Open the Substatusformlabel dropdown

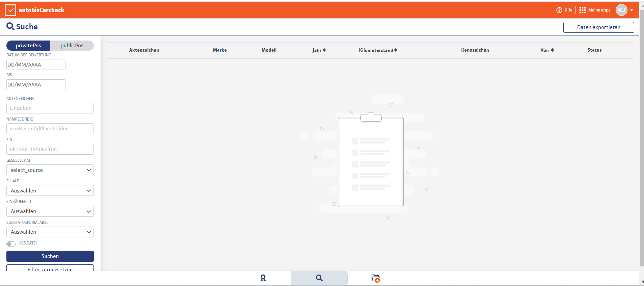coord(50,232)
